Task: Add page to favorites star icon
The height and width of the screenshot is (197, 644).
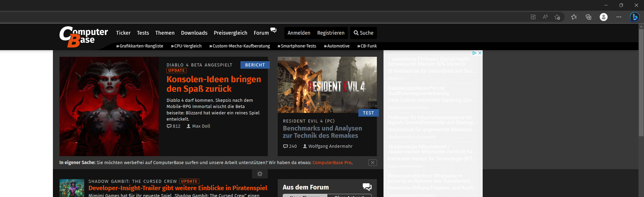Action: [557, 17]
